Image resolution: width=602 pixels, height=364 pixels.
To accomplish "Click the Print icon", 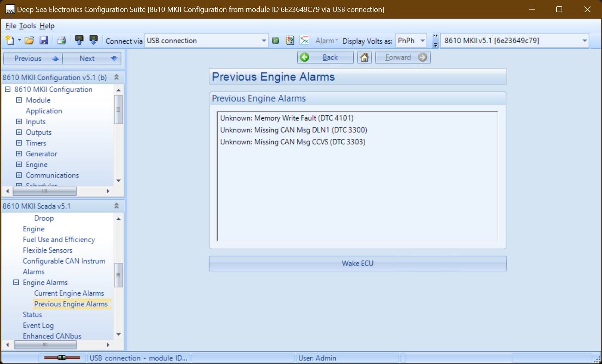I will (x=61, y=40).
